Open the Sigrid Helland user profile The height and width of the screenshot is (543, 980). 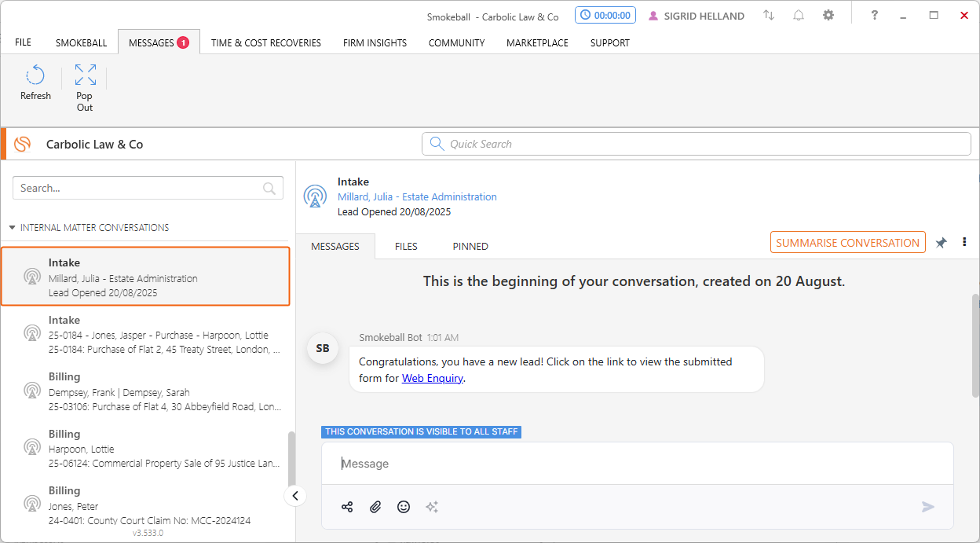[x=697, y=16]
